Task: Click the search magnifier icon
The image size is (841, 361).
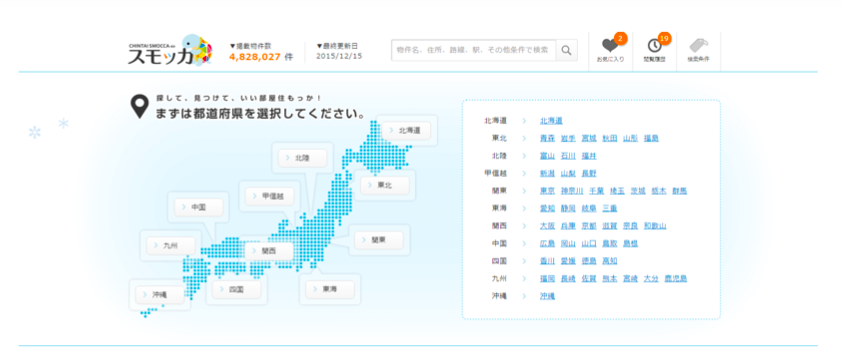Action: point(566,50)
